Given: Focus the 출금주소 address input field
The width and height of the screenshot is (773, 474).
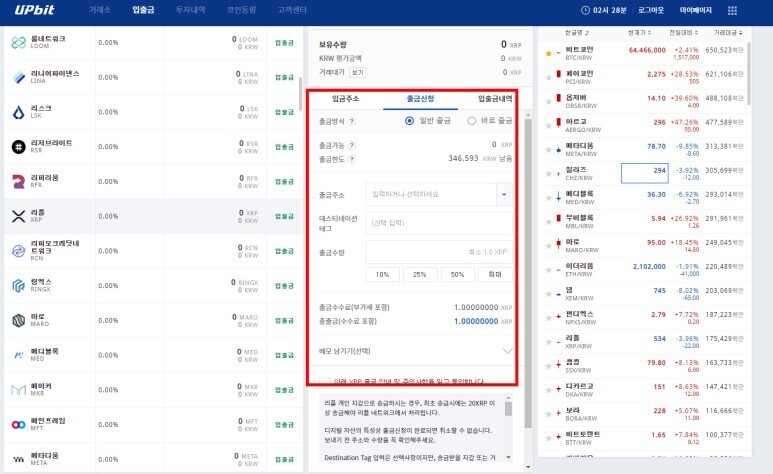Looking at the screenshot, I should tap(431, 194).
